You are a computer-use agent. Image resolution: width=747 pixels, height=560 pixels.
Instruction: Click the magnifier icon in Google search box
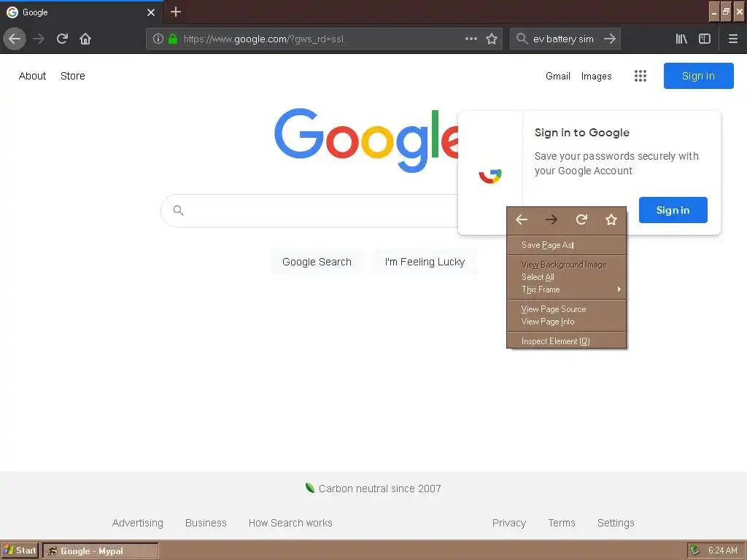(x=179, y=210)
